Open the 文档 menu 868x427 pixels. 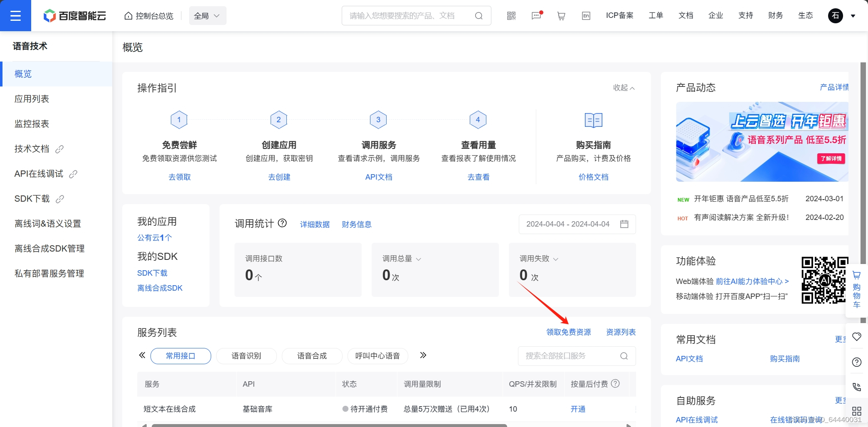coord(686,15)
